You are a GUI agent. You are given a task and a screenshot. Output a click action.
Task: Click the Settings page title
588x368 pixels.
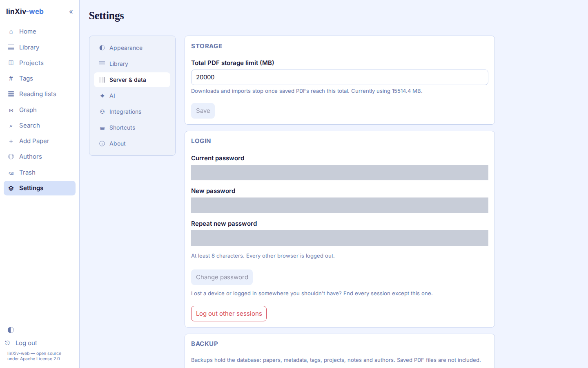click(107, 16)
